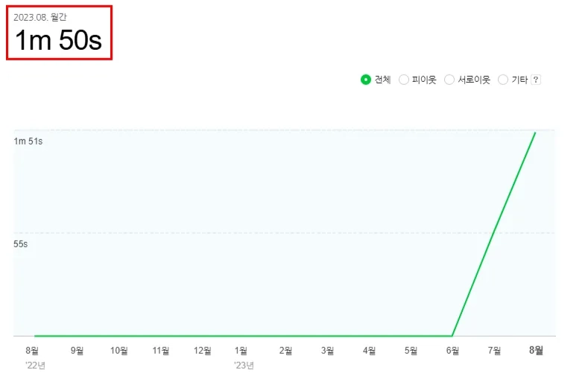This screenshot has height=382, width=588.
Task: Click the 4월 month label
Action: (x=370, y=351)
